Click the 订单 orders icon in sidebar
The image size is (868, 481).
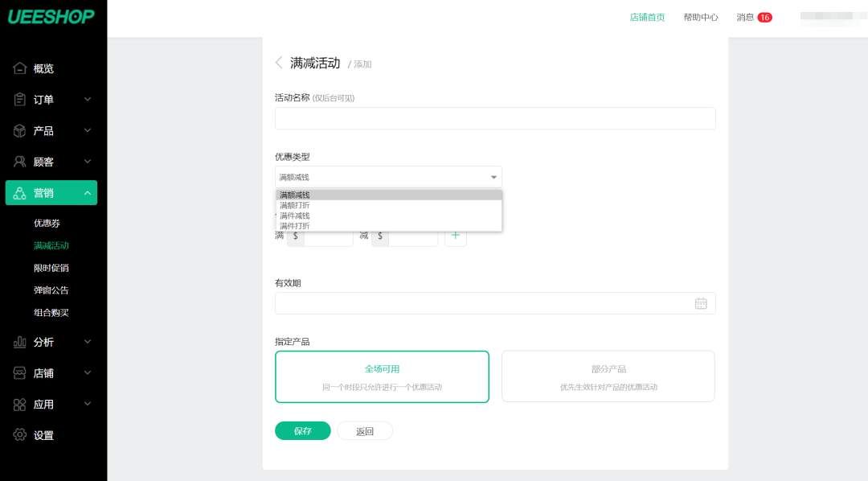(20, 99)
